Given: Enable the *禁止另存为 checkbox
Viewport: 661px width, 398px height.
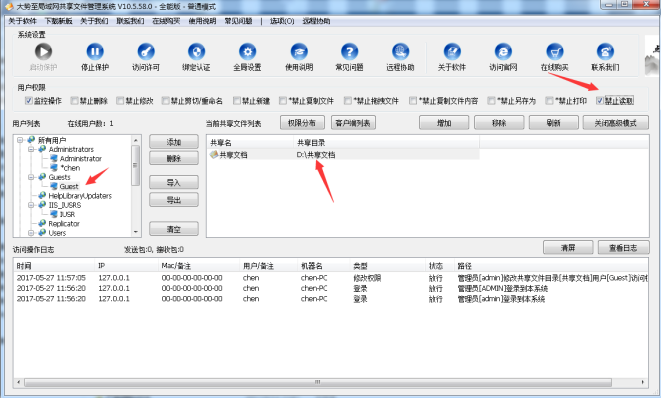Looking at the screenshot, I should click(491, 100).
